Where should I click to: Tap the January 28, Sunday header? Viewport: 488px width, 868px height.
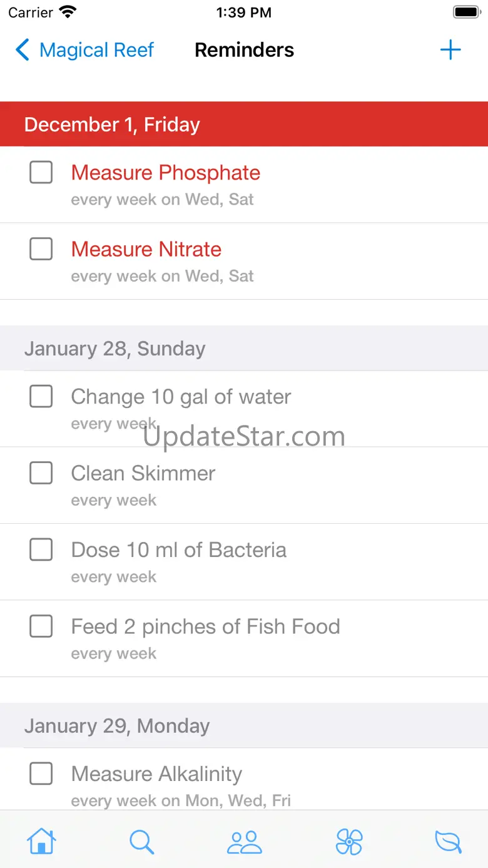(x=115, y=349)
